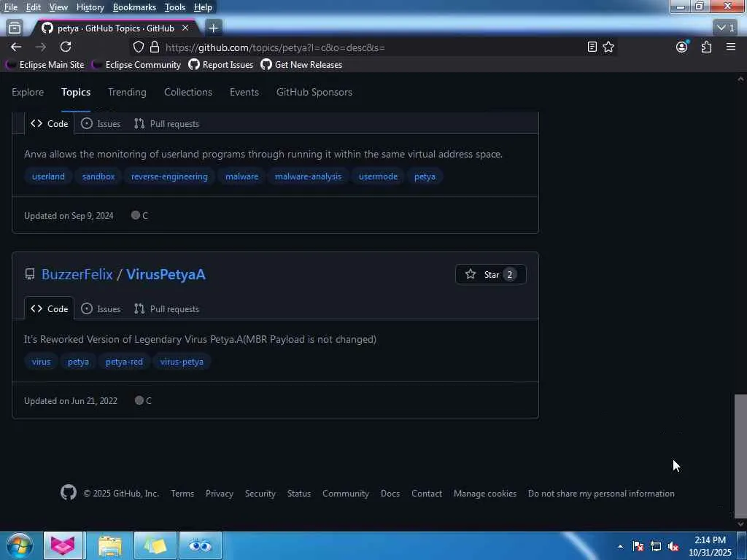
Task: Open the Tools menu
Action: (x=175, y=7)
